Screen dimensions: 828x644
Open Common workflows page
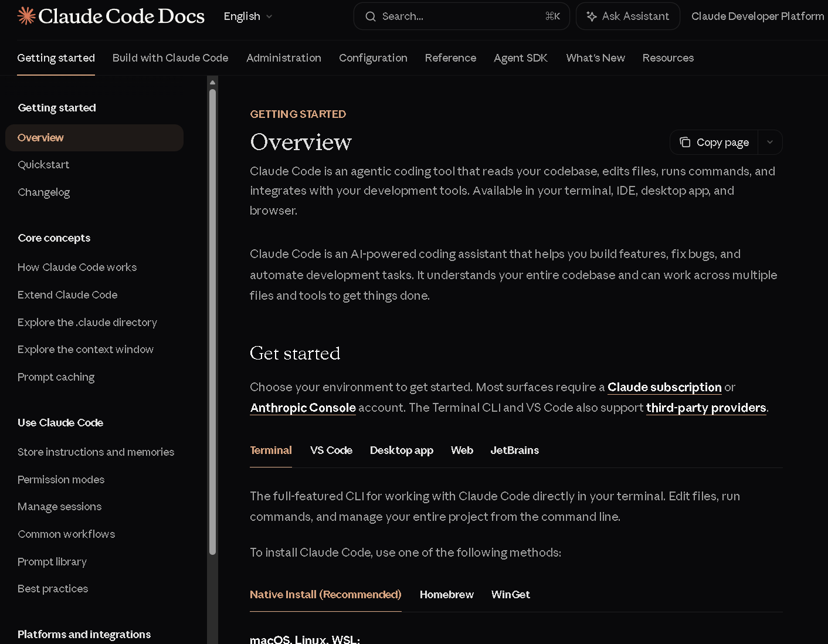[x=66, y=534]
